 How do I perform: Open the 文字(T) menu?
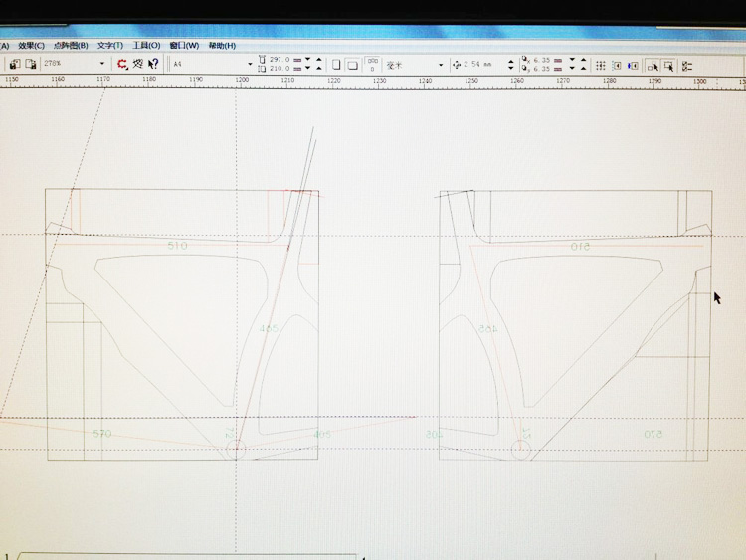point(110,45)
